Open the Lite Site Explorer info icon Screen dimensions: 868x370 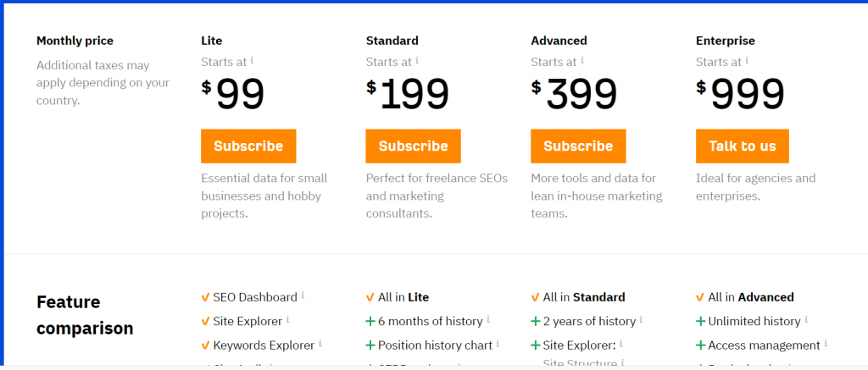pyautogui.click(x=288, y=320)
